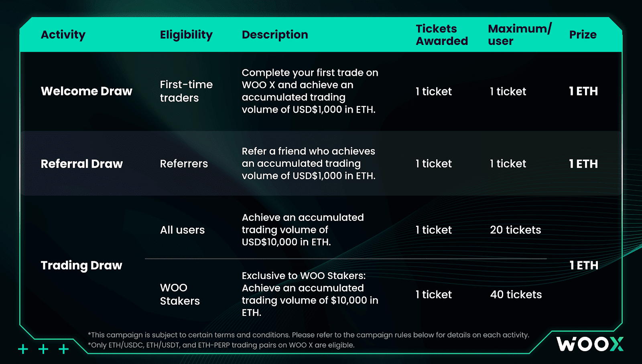Click the WOO X logo
Image resolution: width=642 pixels, height=364 pixels.
[x=590, y=344]
